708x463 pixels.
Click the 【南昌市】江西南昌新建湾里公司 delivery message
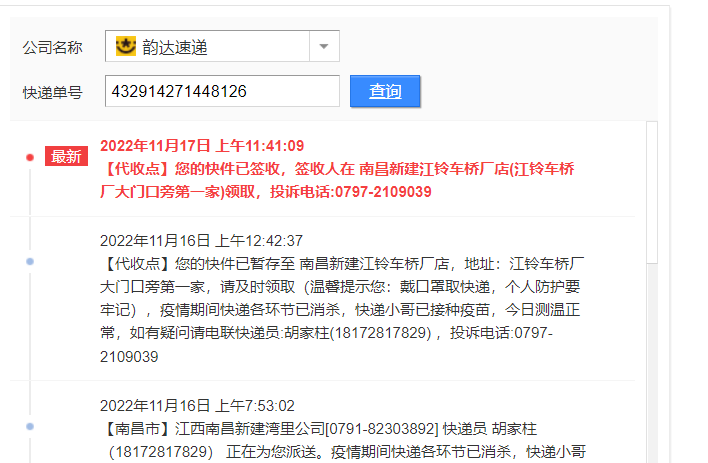point(343,440)
